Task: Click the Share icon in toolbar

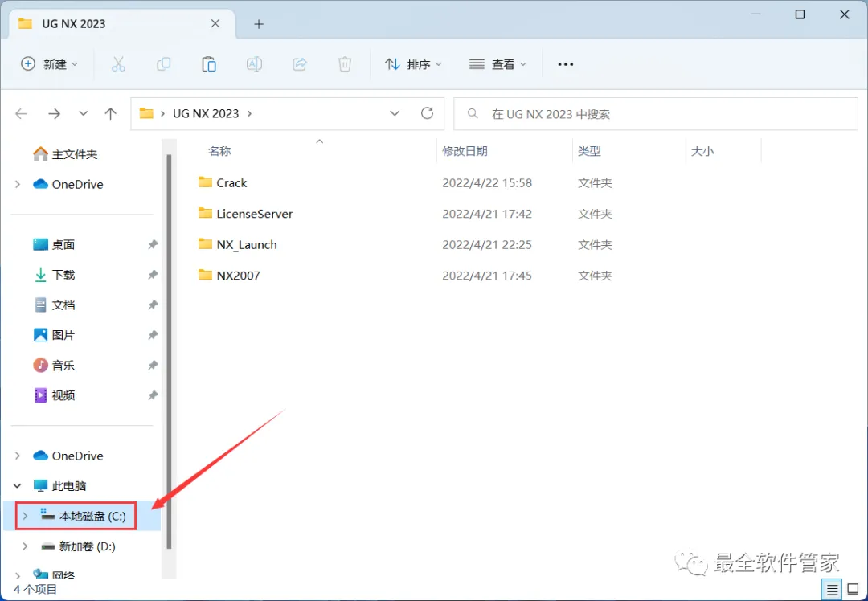Action: click(300, 64)
